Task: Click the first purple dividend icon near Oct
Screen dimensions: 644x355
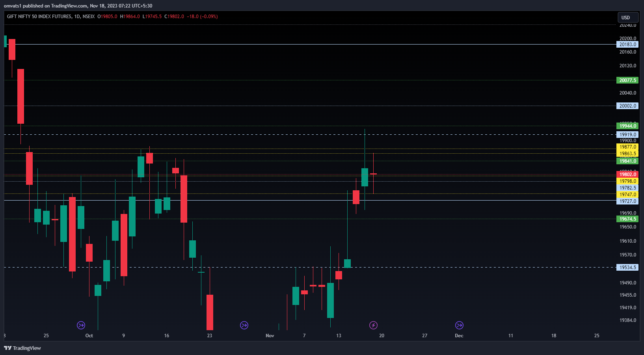Action: click(x=81, y=325)
